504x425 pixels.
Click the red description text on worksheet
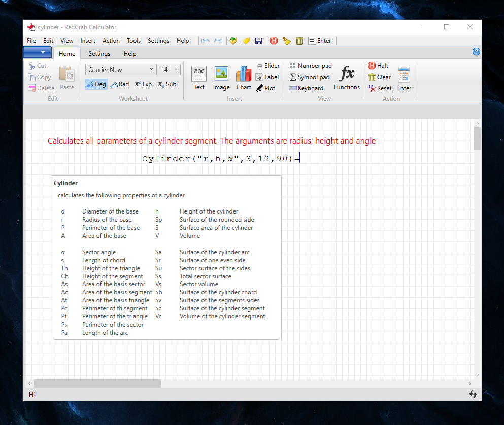[212, 140]
